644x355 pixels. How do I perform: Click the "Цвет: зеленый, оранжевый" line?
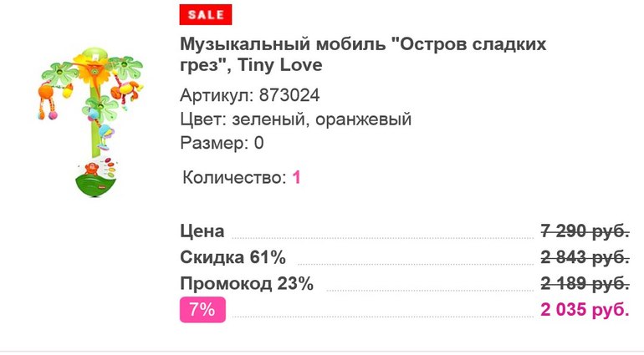(295, 119)
